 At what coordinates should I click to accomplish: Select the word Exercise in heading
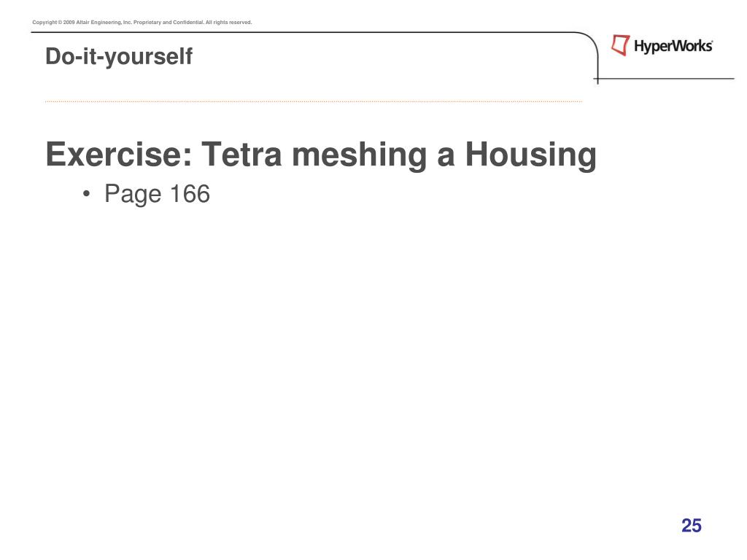pos(119,155)
